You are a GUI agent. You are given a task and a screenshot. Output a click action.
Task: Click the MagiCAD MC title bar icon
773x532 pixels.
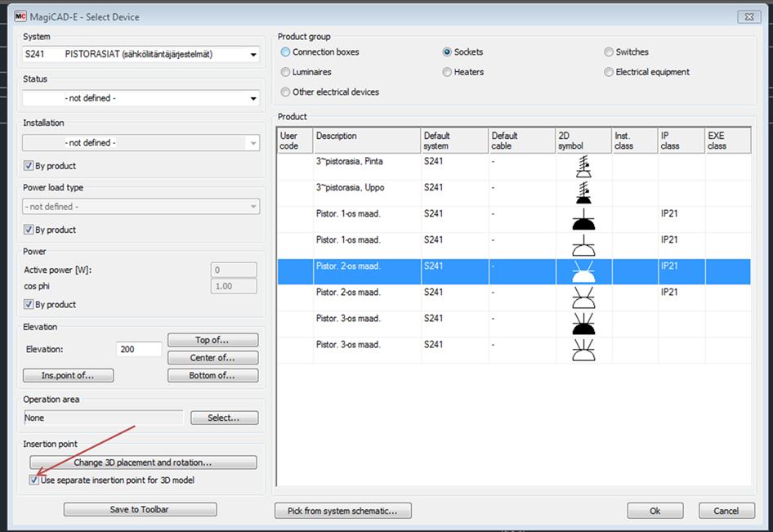pyautogui.click(x=20, y=16)
